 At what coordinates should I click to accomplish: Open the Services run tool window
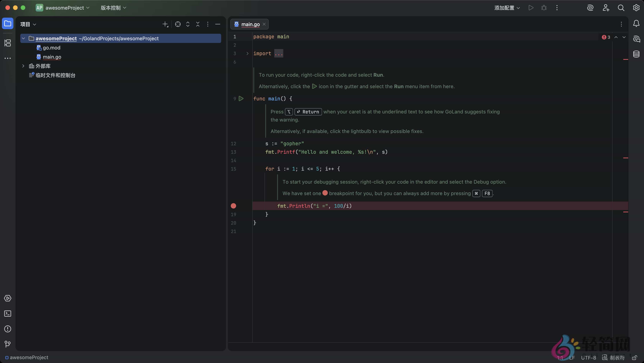pos(8,298)
